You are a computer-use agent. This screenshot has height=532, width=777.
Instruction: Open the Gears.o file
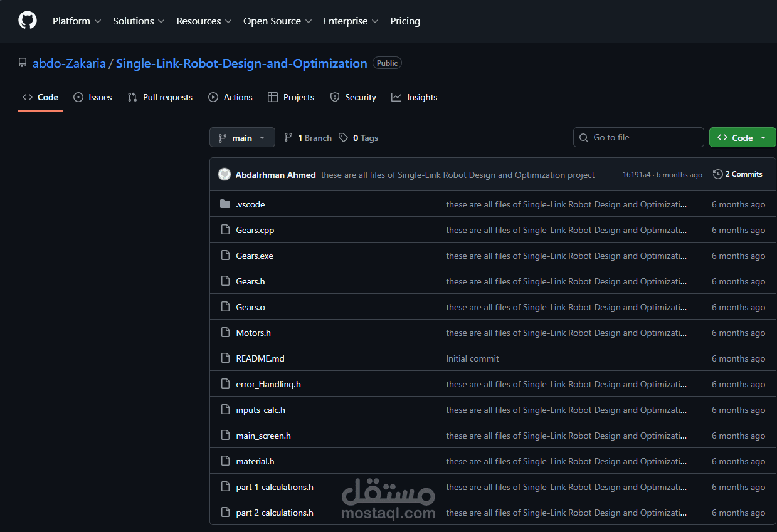click(x=250, y=307)
